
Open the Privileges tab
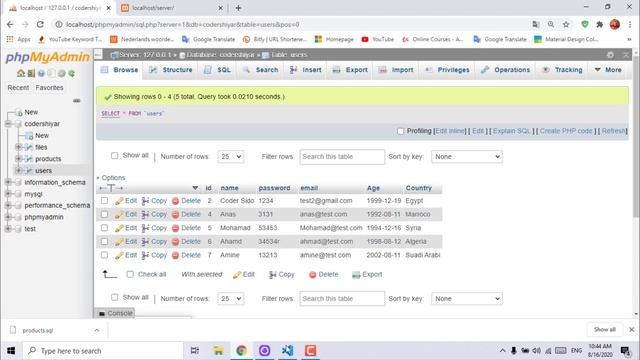pyautogui.click(x=448, y=70)
